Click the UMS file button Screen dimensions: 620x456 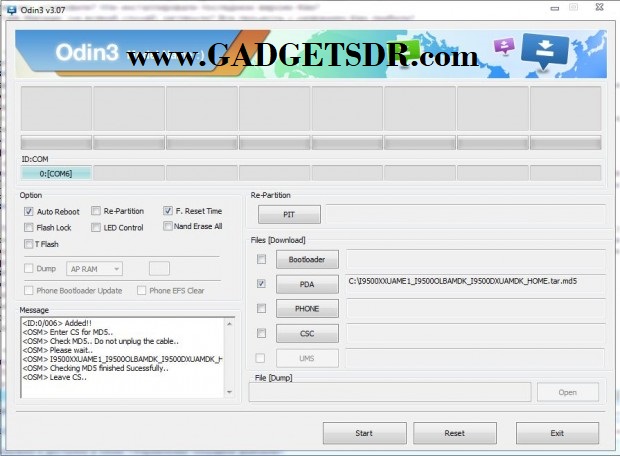(307, 358)
